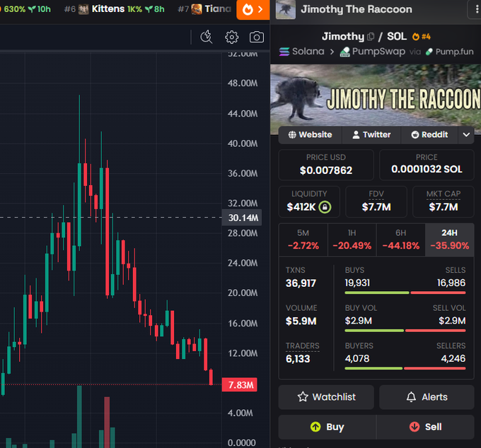Click the BUYERS count 4,078
The width and height of the screenshot is (481, 448).
(357, 358)
